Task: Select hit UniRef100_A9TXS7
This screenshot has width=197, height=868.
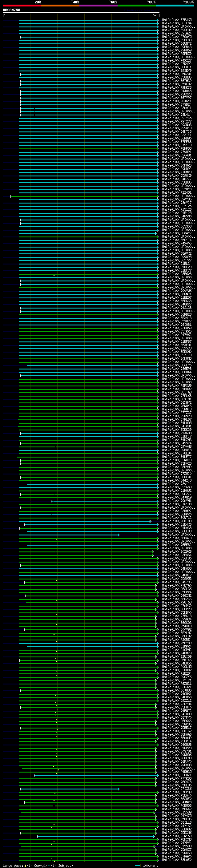Action: [177, 121]
